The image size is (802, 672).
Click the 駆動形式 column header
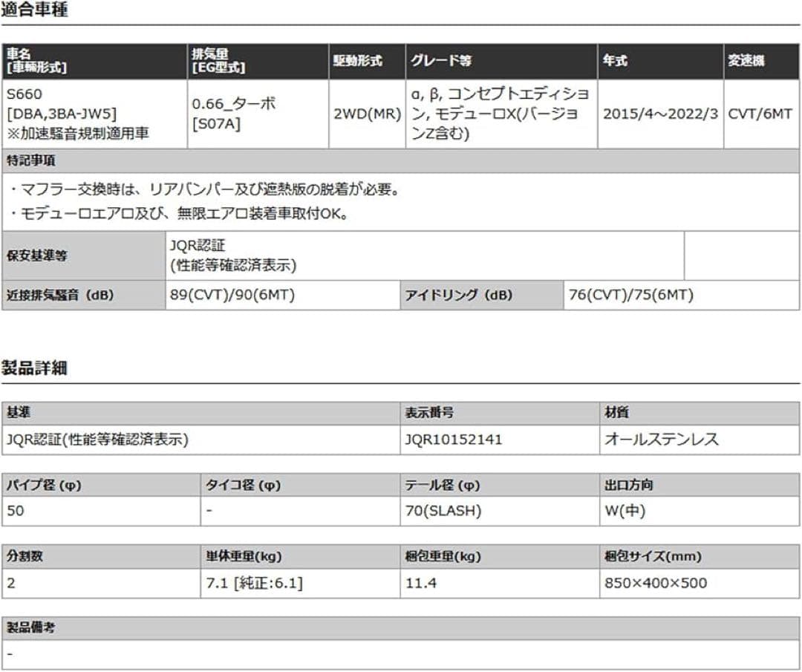click(368, 61)
